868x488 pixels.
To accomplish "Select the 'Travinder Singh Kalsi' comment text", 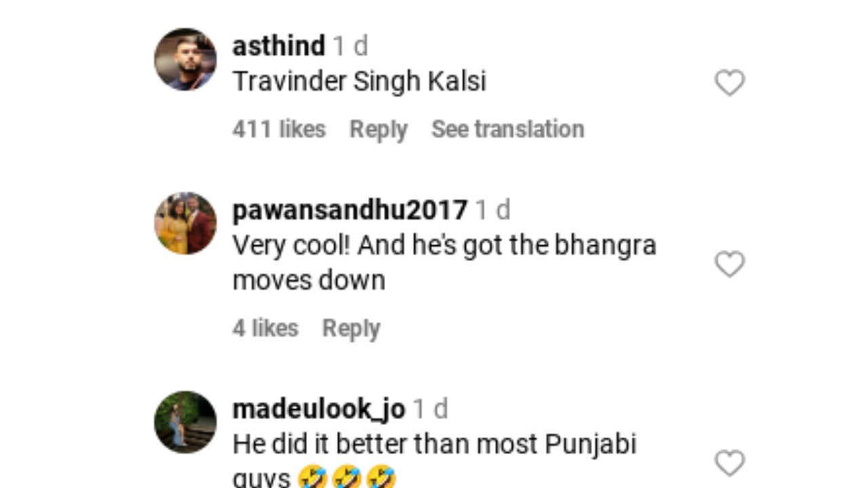I will pyautogui.click(x=359, y=82).
